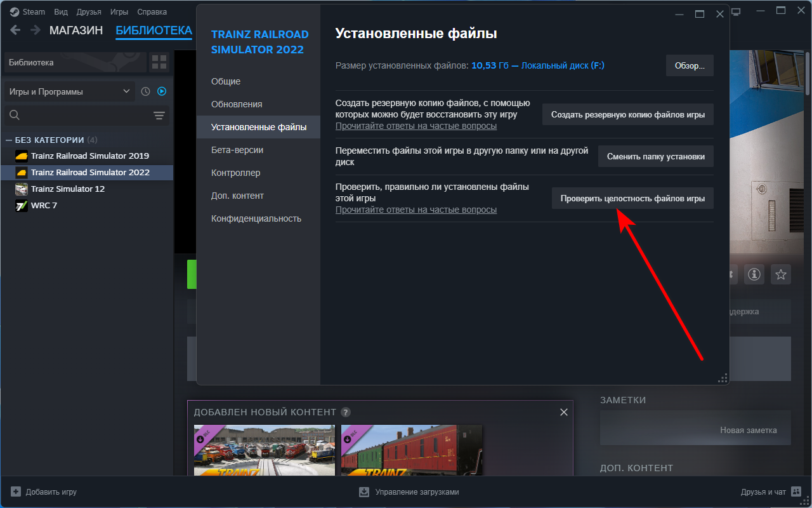Minimize the properties dialog

click(x=680, y=13)
